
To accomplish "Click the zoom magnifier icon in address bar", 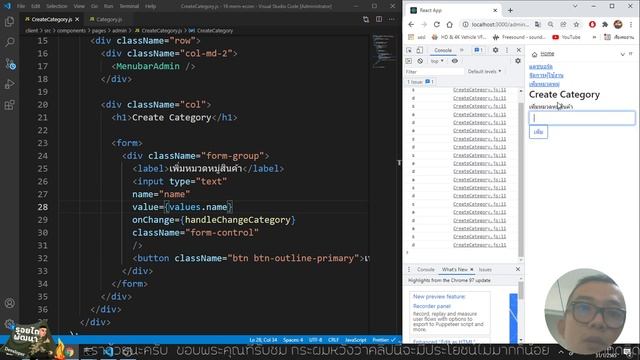I will (x=551, y=24).
